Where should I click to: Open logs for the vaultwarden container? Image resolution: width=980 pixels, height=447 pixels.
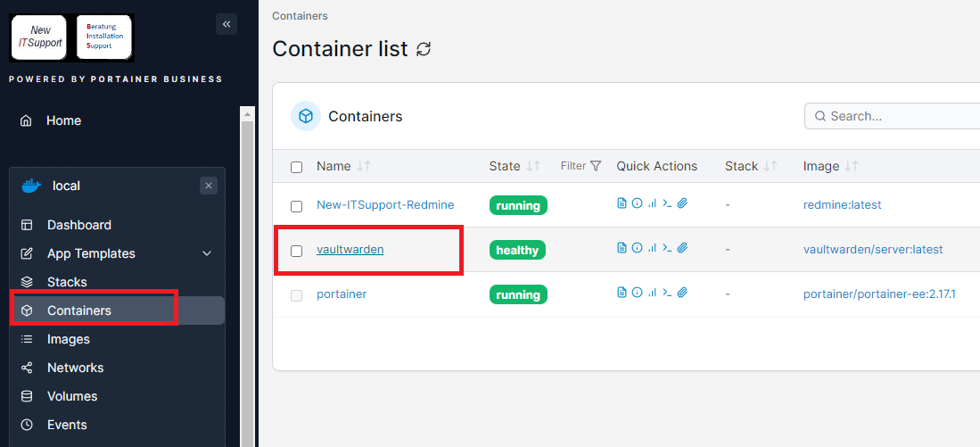622,249
